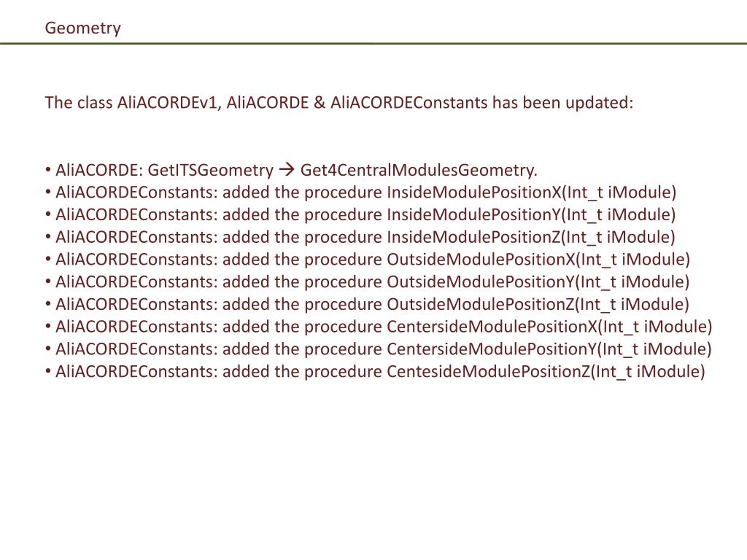Screen dimensions: 747x560
Task: Click the bullet before the CentesideModulePositionZ line
Action: (48, 370)
